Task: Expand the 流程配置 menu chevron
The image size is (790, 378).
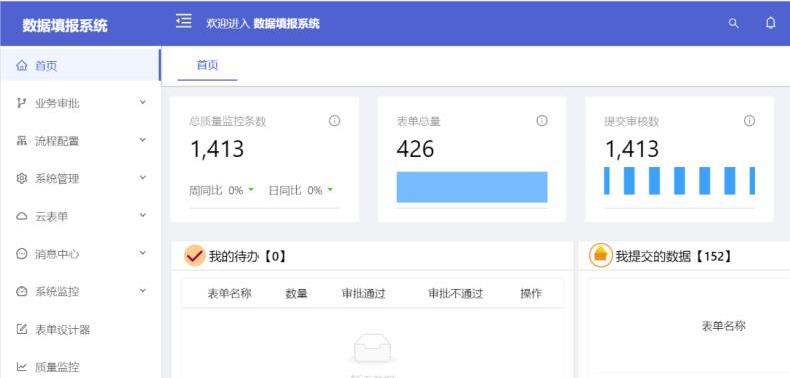Action: 143,140
